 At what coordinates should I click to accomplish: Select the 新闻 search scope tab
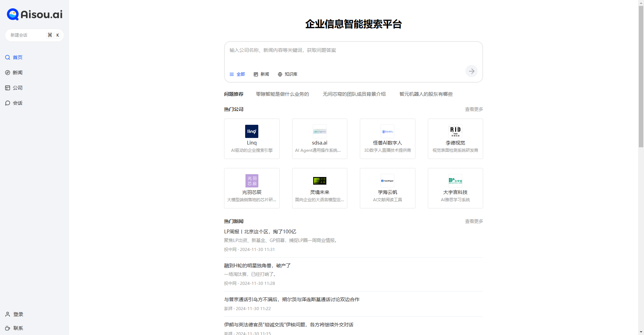(x=261, y=74)
